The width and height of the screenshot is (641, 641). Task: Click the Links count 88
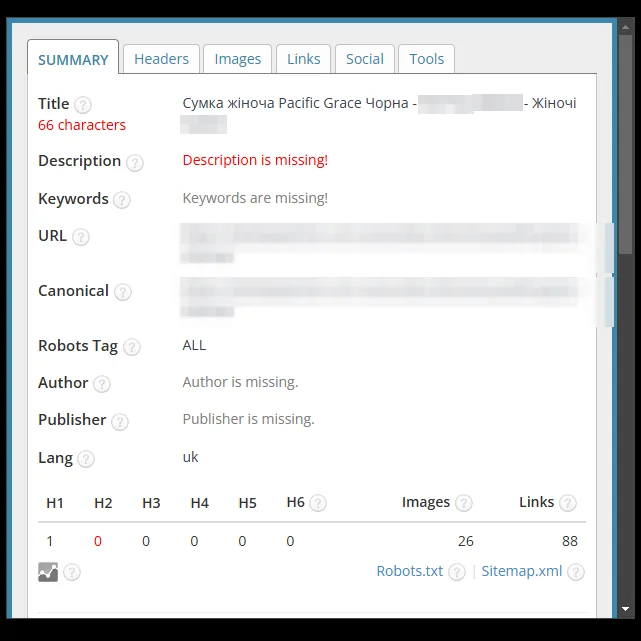tap(570, 541)
